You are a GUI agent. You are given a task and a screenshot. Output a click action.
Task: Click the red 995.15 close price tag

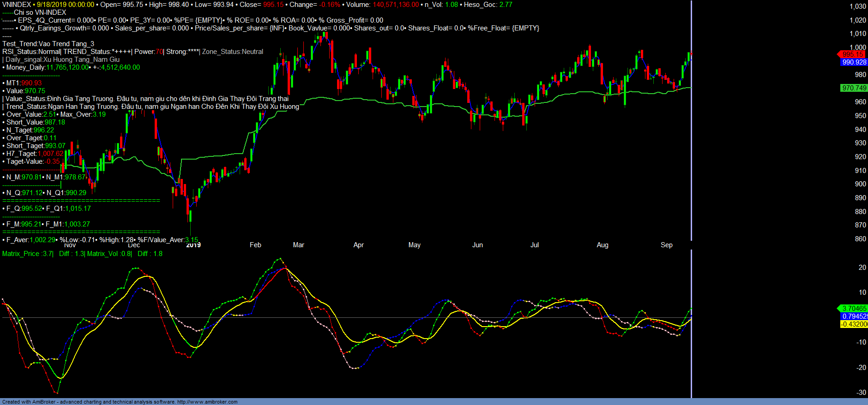pos(852,54)
